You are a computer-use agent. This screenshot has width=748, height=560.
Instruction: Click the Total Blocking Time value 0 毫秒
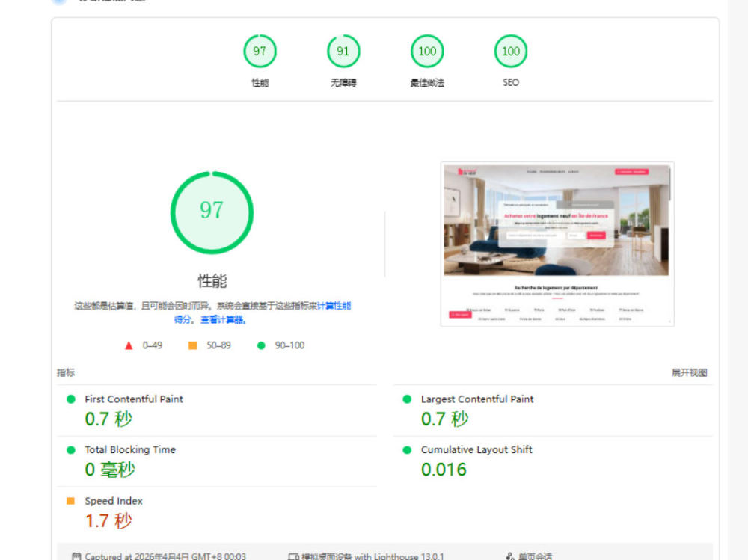click(x=110, y=470)
